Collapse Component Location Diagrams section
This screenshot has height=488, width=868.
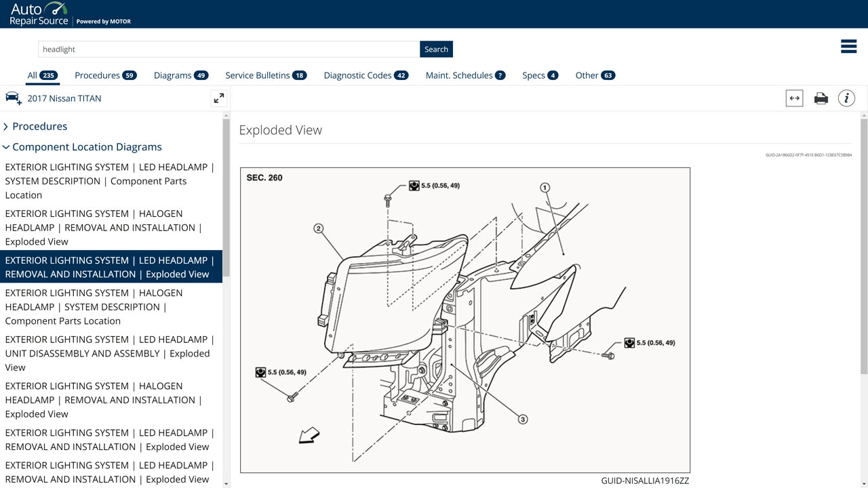(87, 147)
